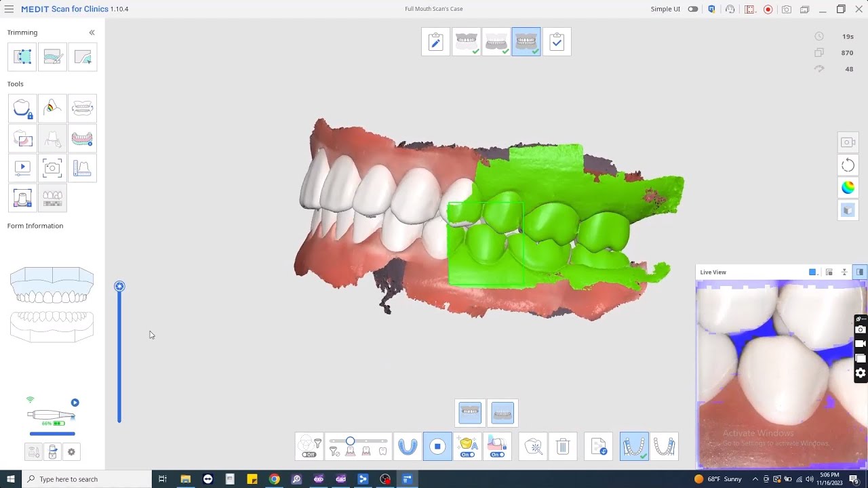Switch to the form edit stage
This screenshot has height=488, width=868.
(x=435, y=42)
